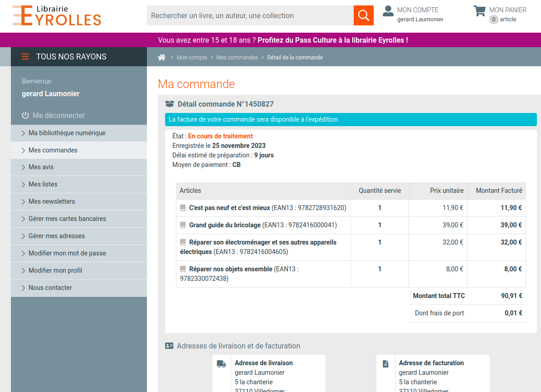This screenshot has width=541, height=392.
Task: Click the Librairie Eyrolles logo
Action: [x=57, y=15]
